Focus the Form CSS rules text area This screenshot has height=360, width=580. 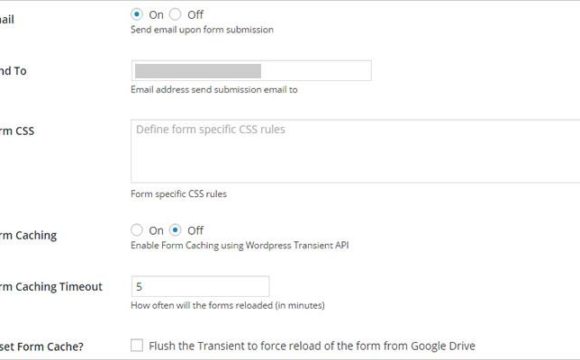[355, 151]
